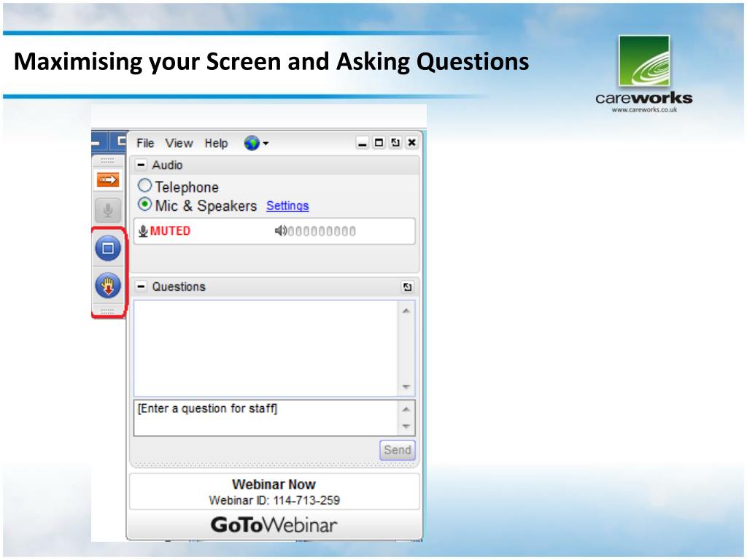Open the Help menu
Screen dimensions: 747x560
click(216, 143)
